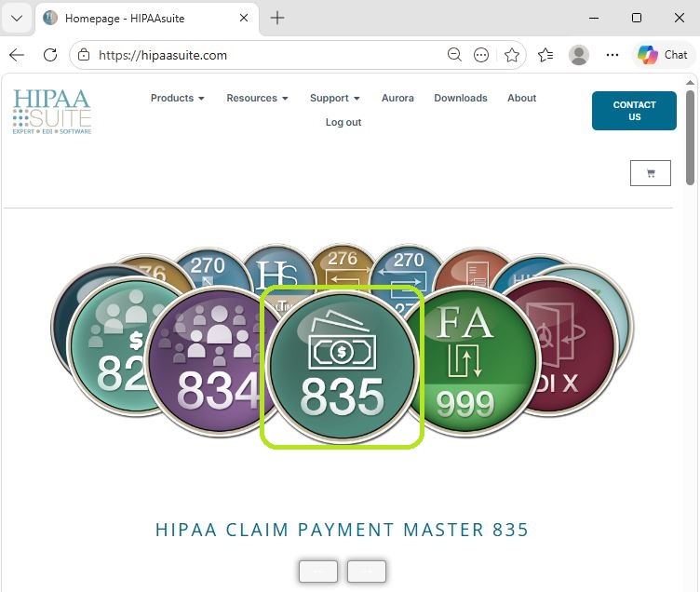Open the Downloads page
Screen dimensions: 700x592
coord(460,98)
